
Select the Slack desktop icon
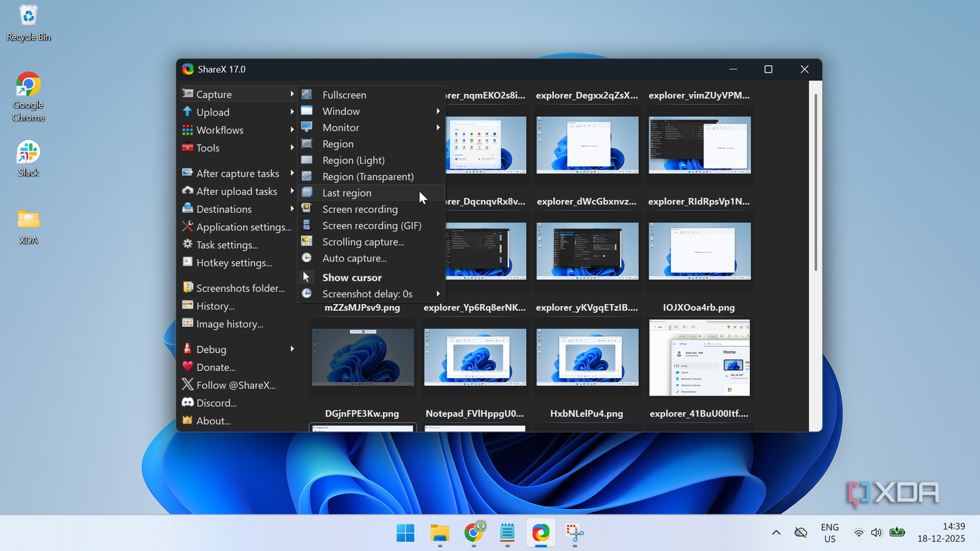(28, 159)
